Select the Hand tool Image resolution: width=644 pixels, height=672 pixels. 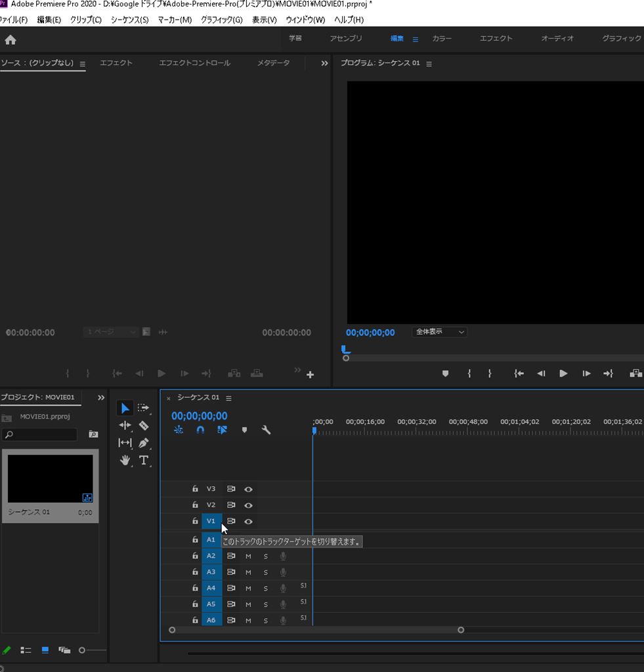tap(125, 460)
